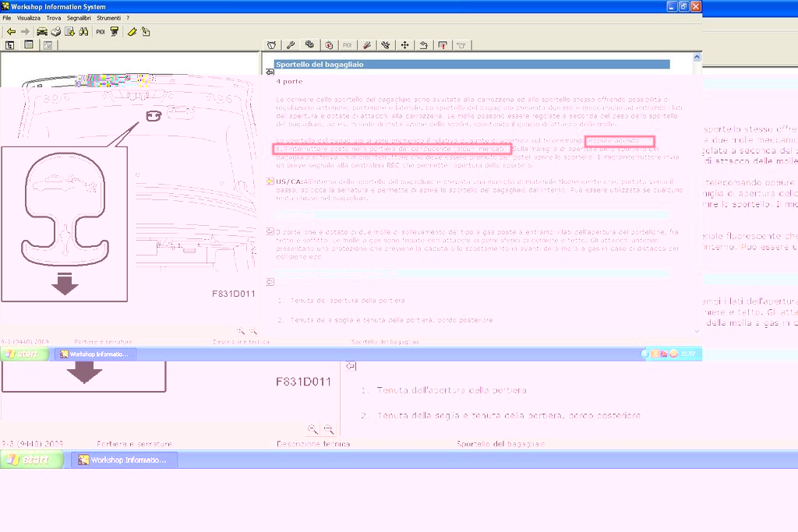The image size is (798, 532).
Task: Toggle expander beside the gas springs paragraph
Action: pos(270,231)
